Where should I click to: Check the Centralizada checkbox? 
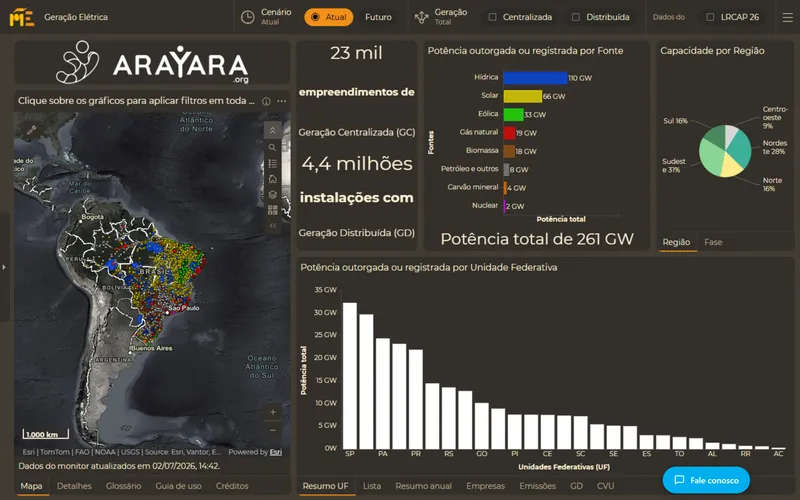click(x=492, y=17)
